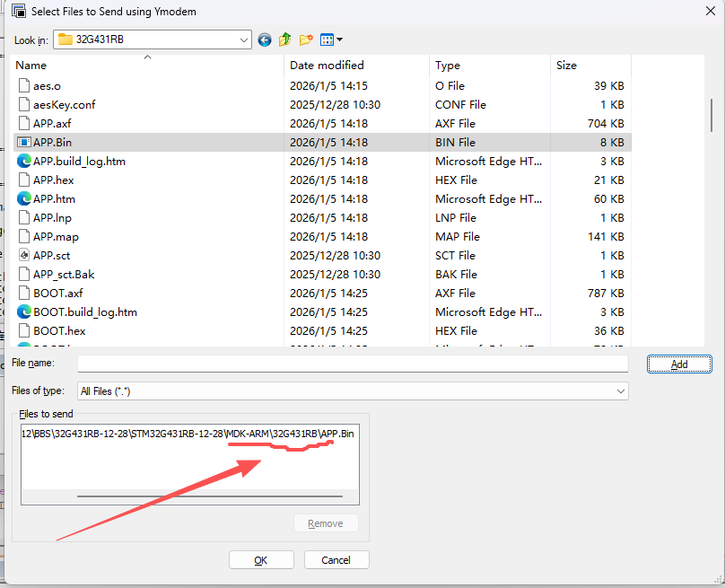The image size is (725, 588).
Task: Click the Files to send horizontal scrollbar
Action: pyautogui.click(x=210, y=496)
